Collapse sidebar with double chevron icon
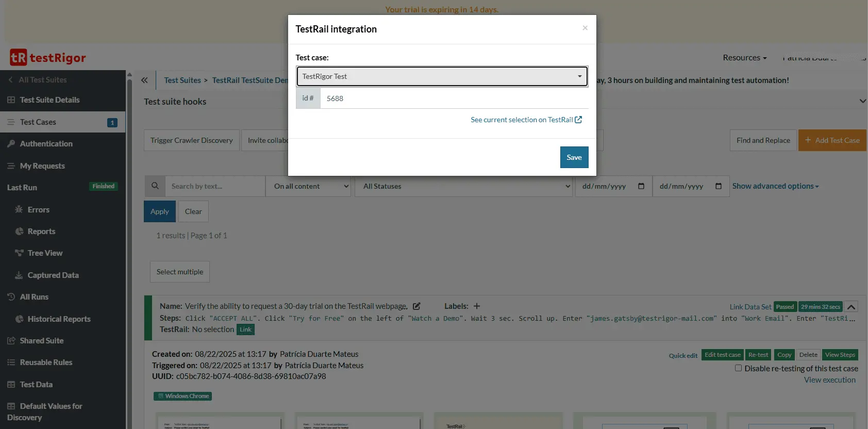The image size is (868, 429). click(x=144, y=80)
